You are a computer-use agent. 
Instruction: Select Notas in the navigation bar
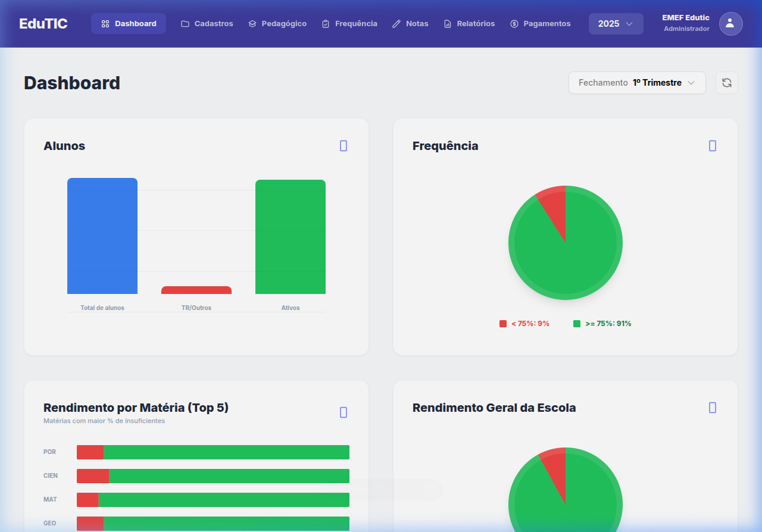pyautogui.click(x=410, y=23)
